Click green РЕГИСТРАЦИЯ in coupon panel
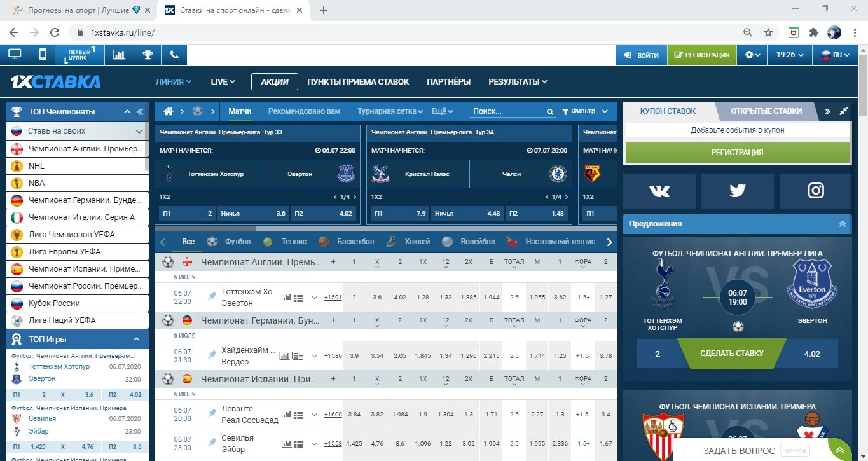This screenshot has width=868, height=461. pos(738,153)
